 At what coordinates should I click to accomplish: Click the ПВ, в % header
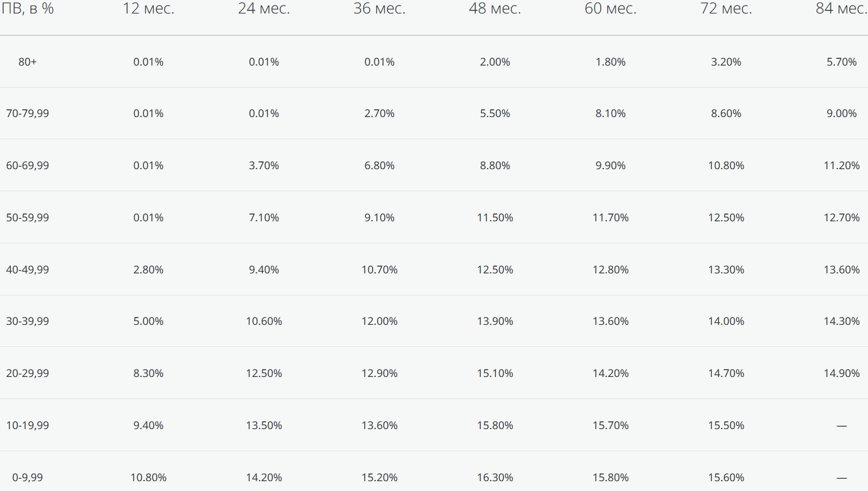click(28, 9)
